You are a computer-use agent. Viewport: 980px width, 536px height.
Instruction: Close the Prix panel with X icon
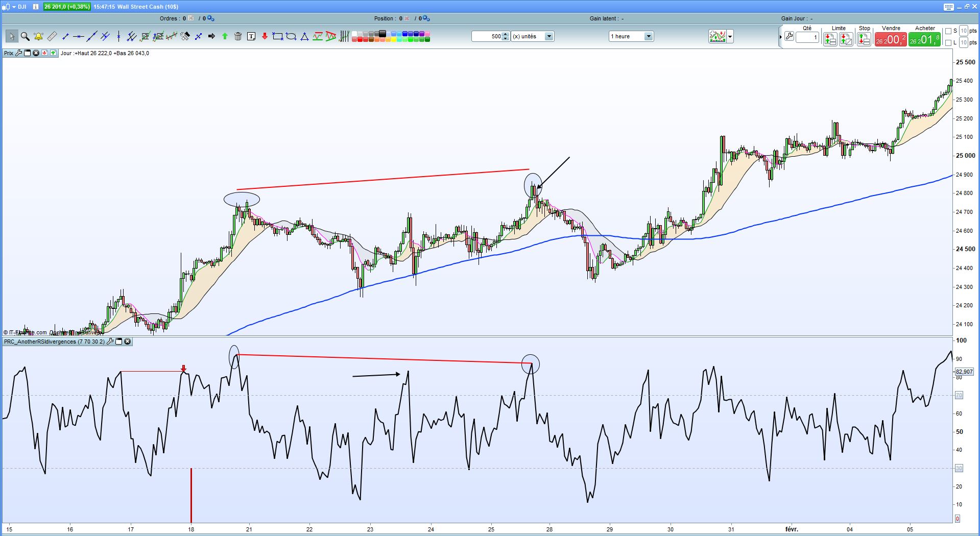click(36, 53)
